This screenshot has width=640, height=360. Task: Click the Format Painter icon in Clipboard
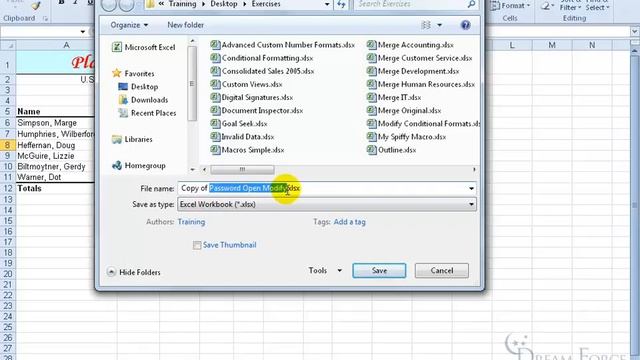pos(36,5)
